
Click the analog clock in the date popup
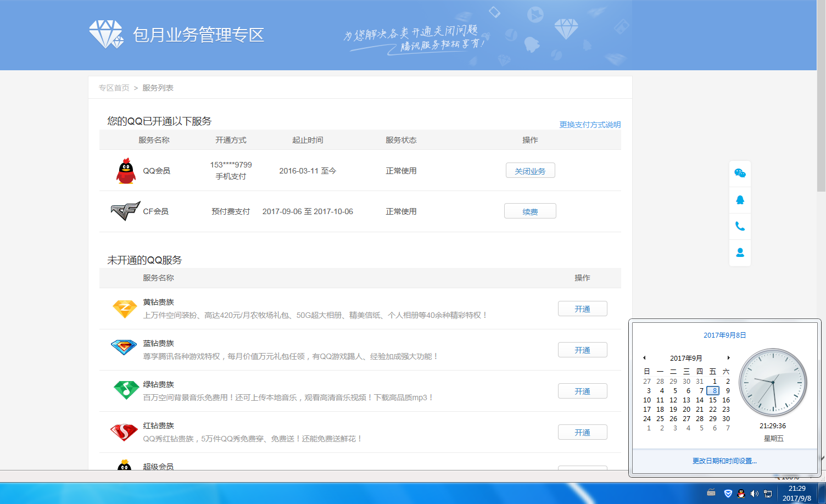[773, 382]
